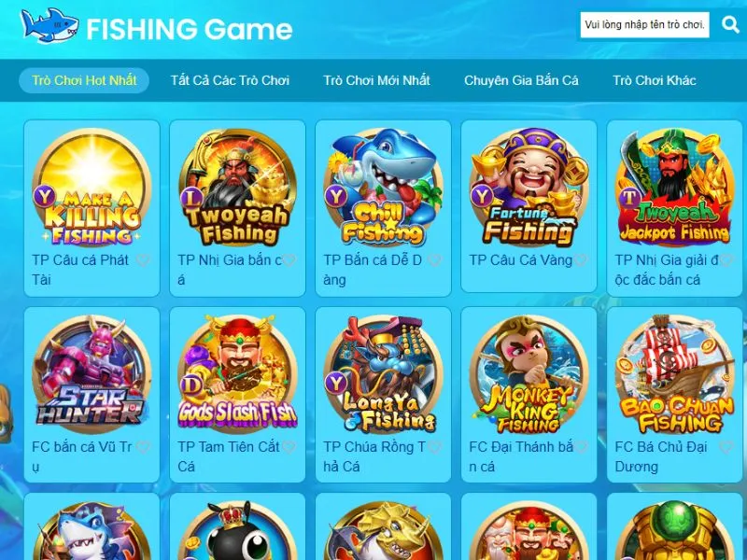Open Bao Chuan Fishing game icon
Image resolution: width=747 pixels, height=560 pixels.
coord(675,374)
